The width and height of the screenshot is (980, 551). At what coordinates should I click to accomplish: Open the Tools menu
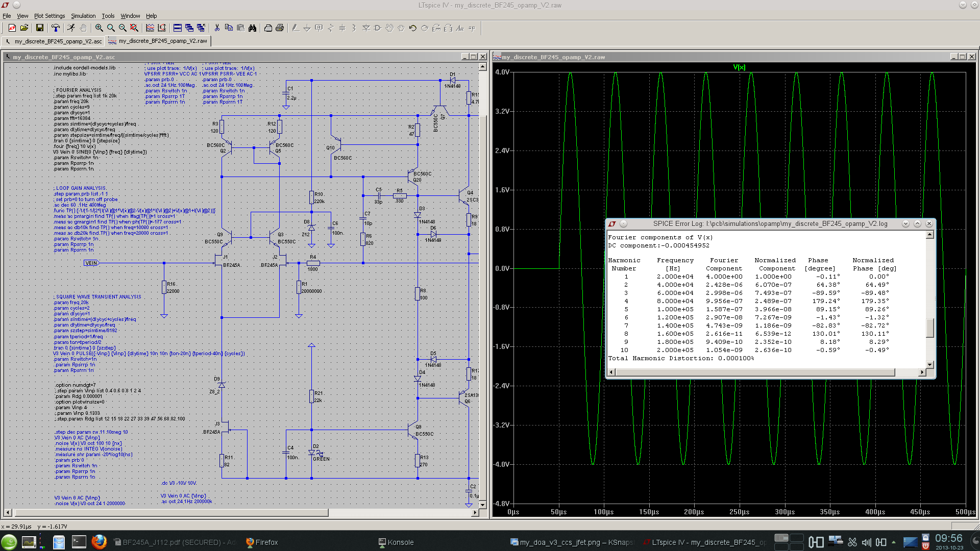pyautogui.click(x=108, y=16)
